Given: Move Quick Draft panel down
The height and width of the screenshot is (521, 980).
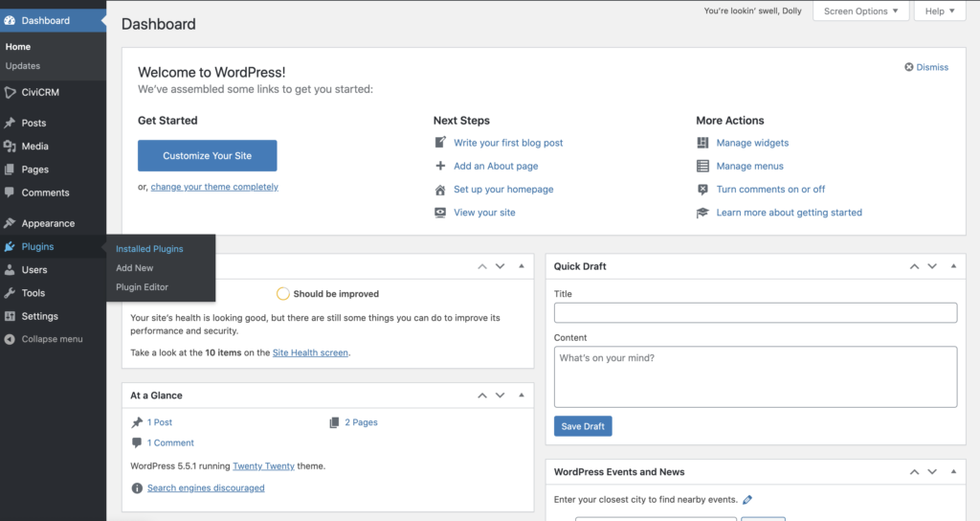Looking at the screenshot, I should [x=932, y=266].
